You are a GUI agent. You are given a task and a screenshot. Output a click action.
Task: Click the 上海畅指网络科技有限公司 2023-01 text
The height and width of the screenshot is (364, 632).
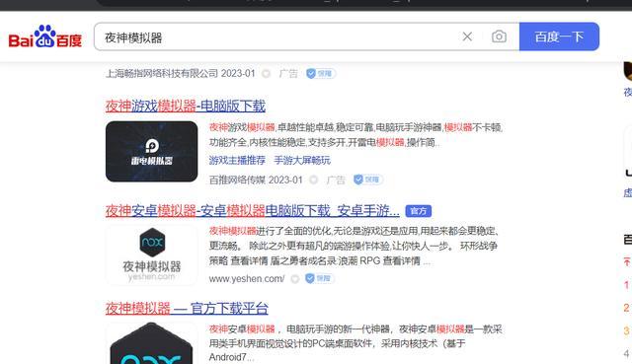click(180, 74)
